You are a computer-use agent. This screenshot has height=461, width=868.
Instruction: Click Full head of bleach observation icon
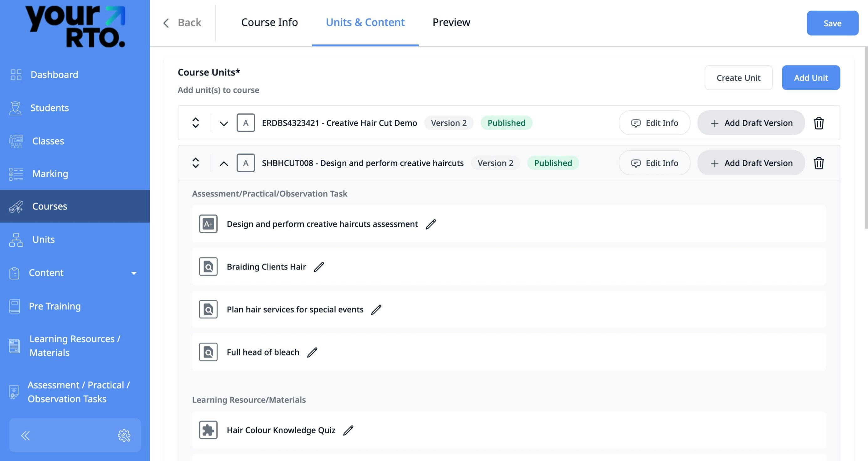pos(208,352)
